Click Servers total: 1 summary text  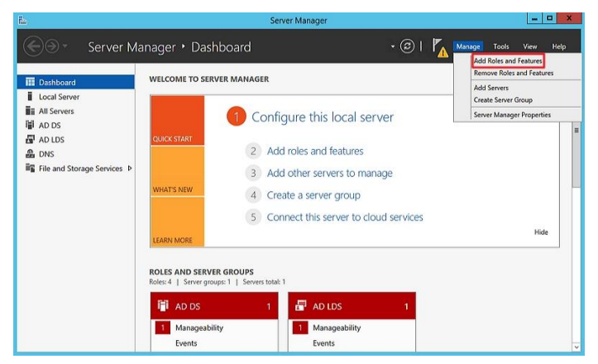[264, 282]
